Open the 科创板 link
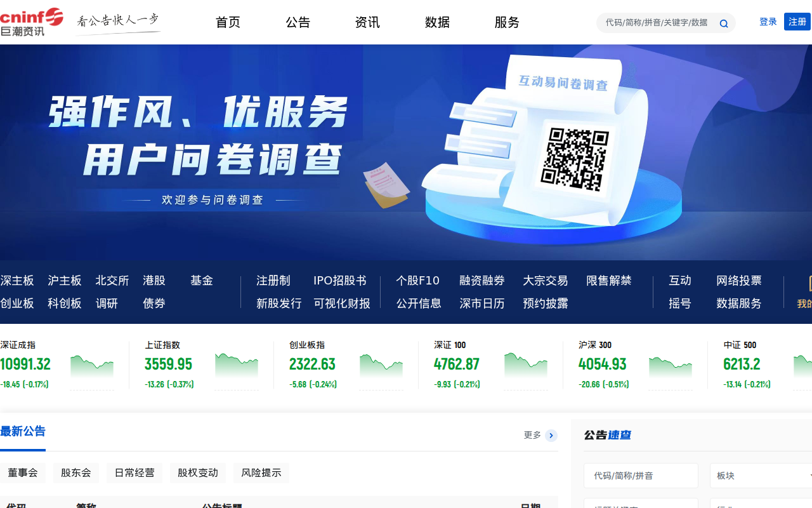Screen dimensions: 812x508 [65, 304]
